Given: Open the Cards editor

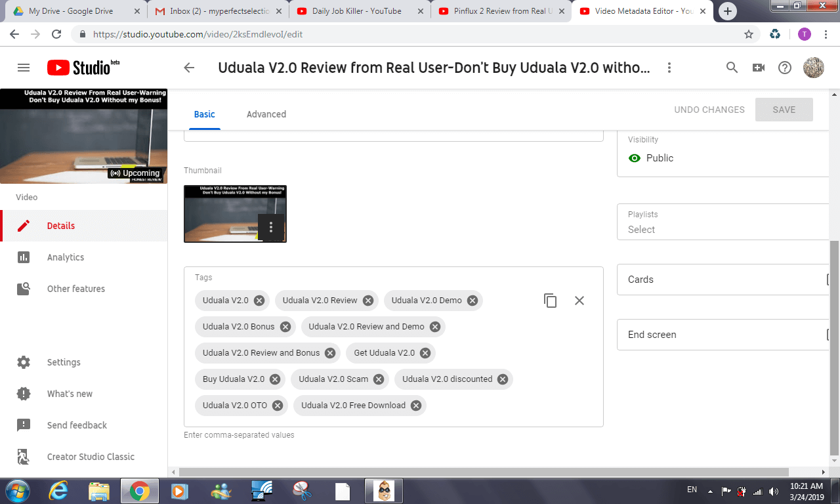Looking at the screenshot, I should (x=723, y=280).
